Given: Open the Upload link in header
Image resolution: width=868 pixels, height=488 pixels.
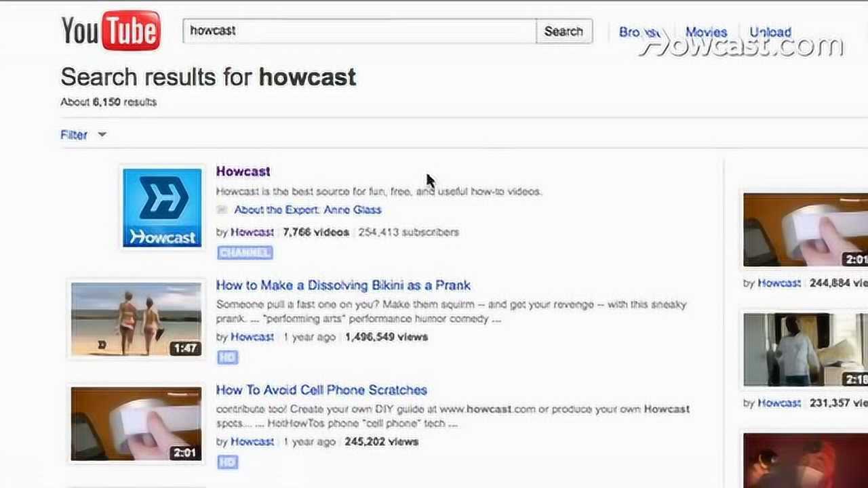Looking at the screenshot, I should (770, 32).
